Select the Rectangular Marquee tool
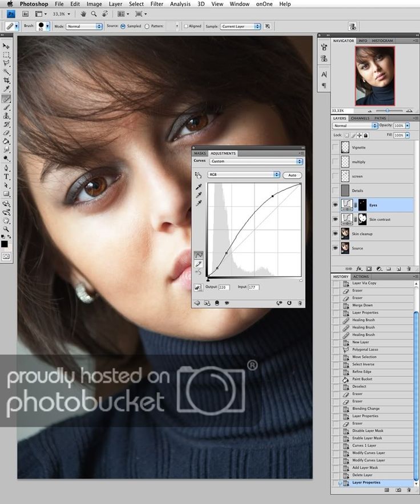This screenshot has width=420, height=504. 6,55
